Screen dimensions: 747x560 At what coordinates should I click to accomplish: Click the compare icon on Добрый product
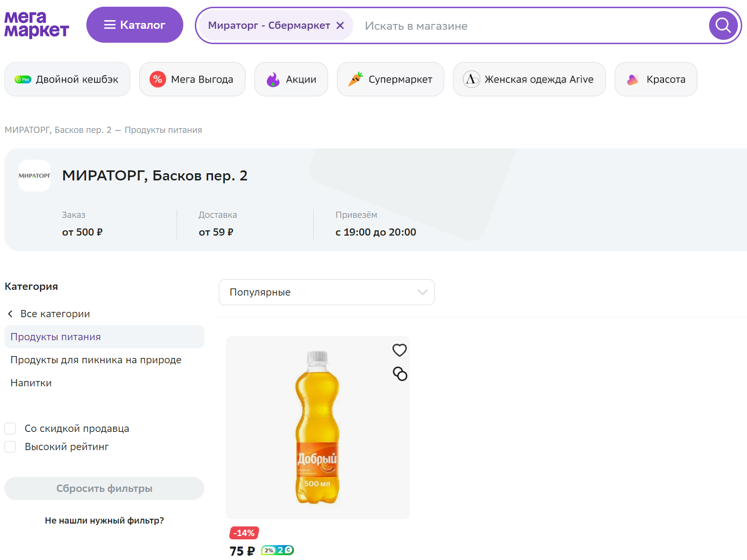pos(400,374)
